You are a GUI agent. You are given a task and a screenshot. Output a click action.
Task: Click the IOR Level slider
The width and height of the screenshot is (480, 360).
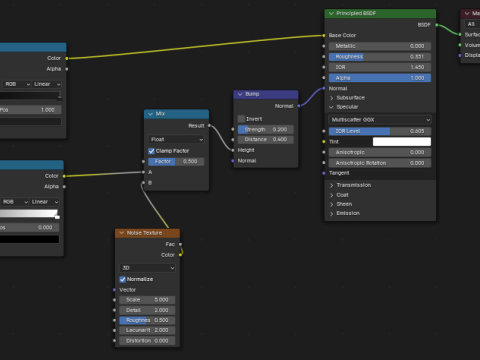[380, 131]
